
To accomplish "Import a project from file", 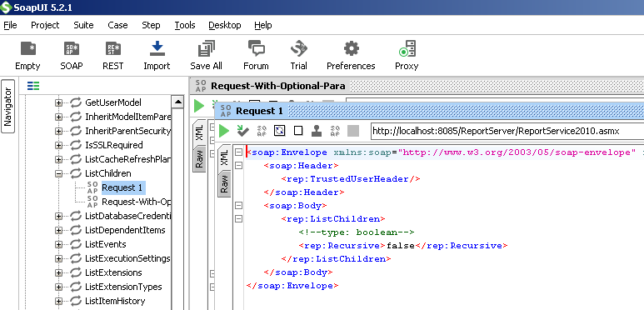I will point(157,56).
